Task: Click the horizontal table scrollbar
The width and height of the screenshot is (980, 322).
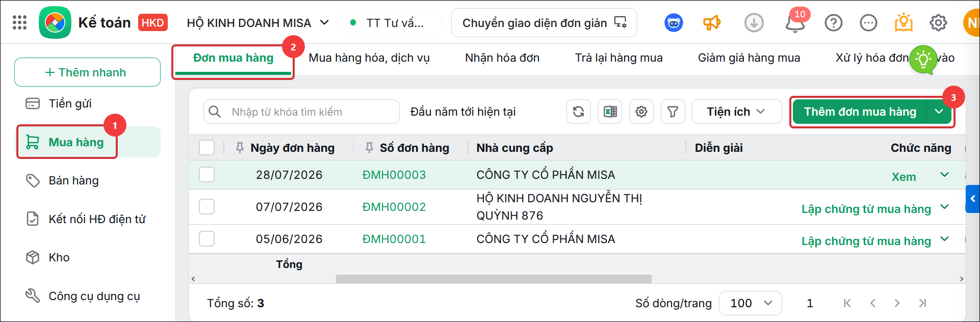Action: pos(494,279)
